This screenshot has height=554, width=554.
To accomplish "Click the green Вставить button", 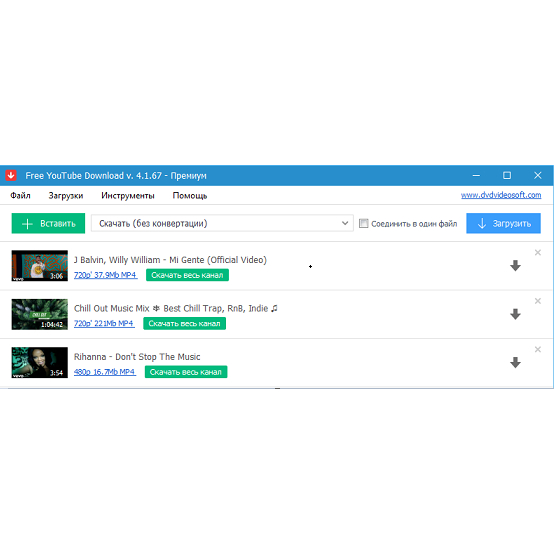I will point(48,223).
